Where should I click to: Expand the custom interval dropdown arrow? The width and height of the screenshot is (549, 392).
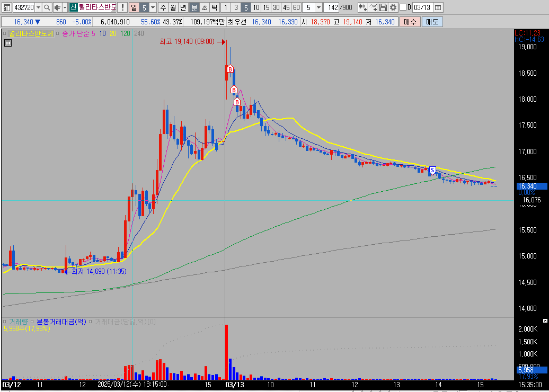[318, 7]
